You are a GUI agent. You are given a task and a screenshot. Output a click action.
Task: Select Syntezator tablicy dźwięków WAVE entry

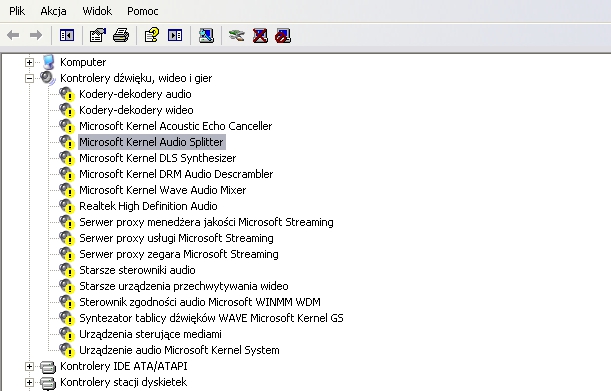(211, 318)
